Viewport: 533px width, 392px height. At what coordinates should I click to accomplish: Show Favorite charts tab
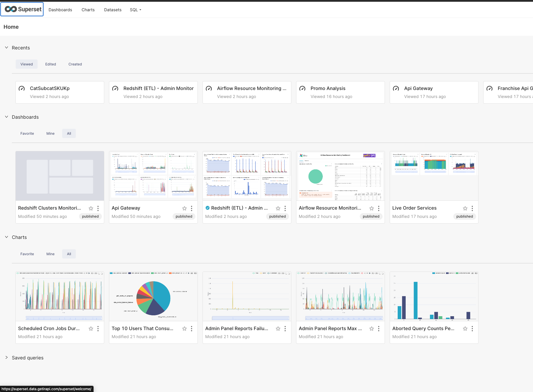[x=27, y=254]
